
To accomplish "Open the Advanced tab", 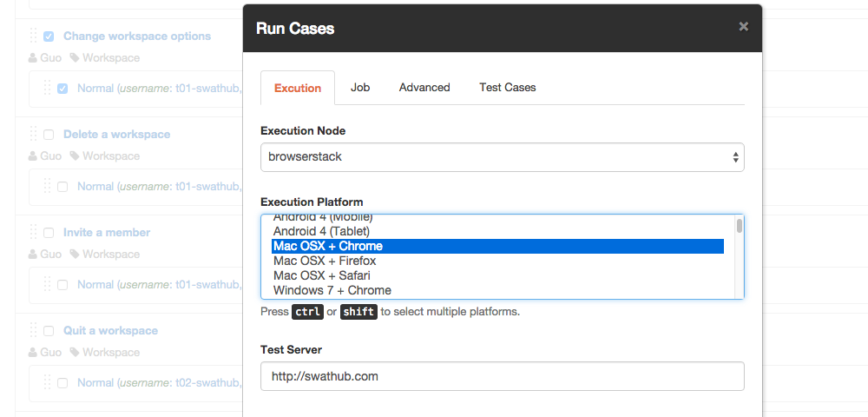I will 424,88.
